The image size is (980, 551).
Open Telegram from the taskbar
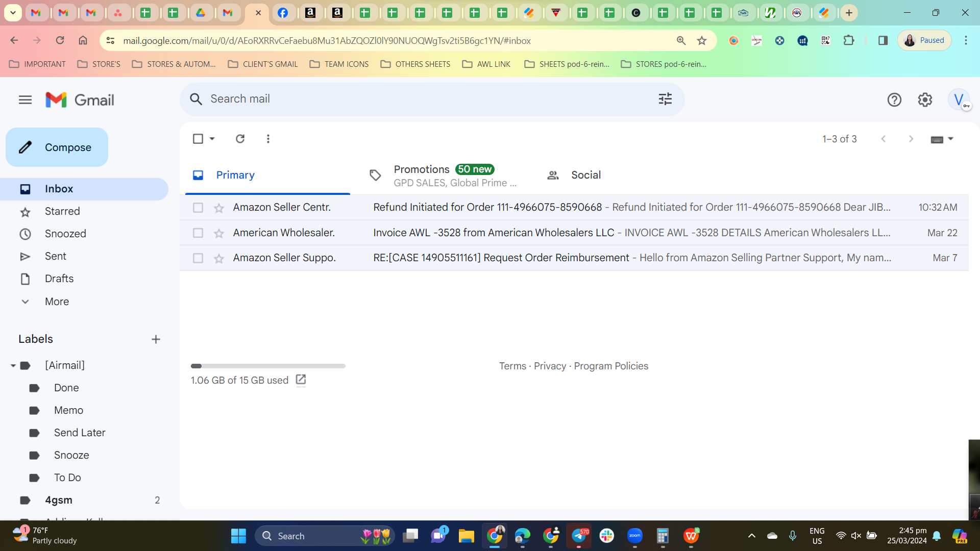pos(579,536)
